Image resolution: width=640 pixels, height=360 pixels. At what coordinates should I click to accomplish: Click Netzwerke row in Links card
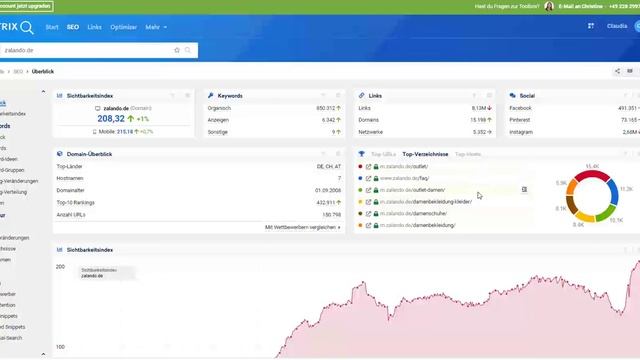[x=425, y=132]
